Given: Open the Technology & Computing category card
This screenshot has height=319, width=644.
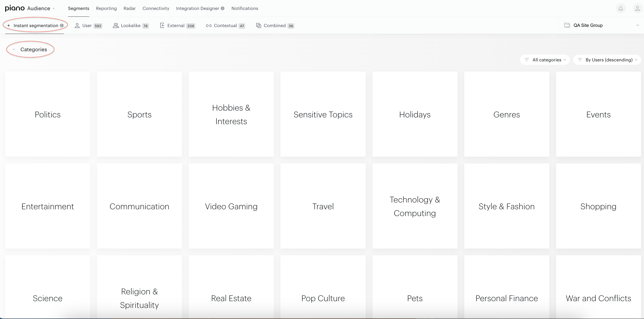Looking at the screenshot, I should coord(415,206).
